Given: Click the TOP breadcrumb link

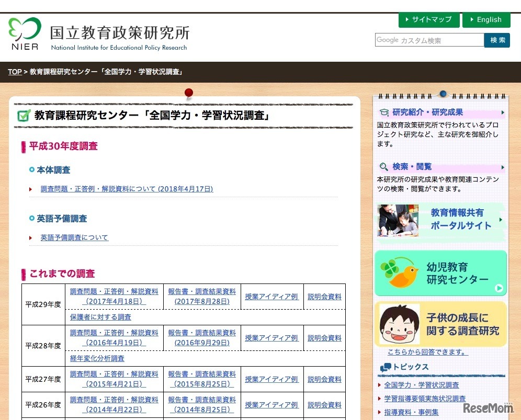Looking at the screenshot, I should [15, 72].
